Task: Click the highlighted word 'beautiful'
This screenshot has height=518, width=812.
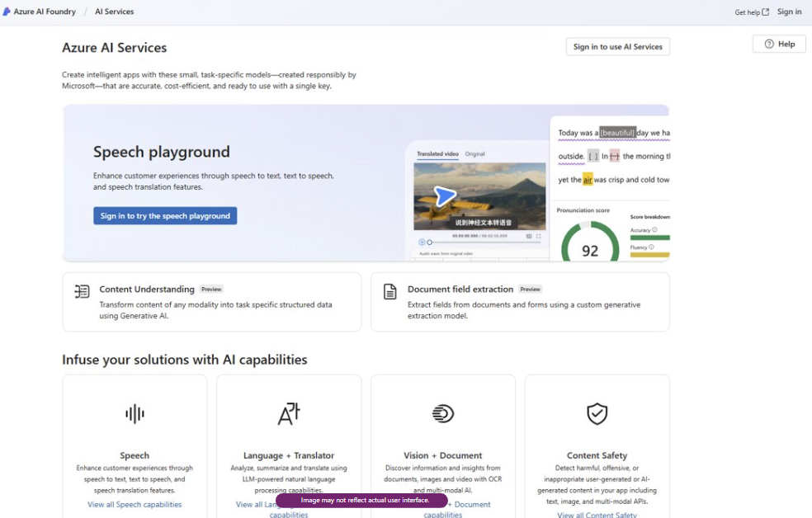Action: coord(617,133)
